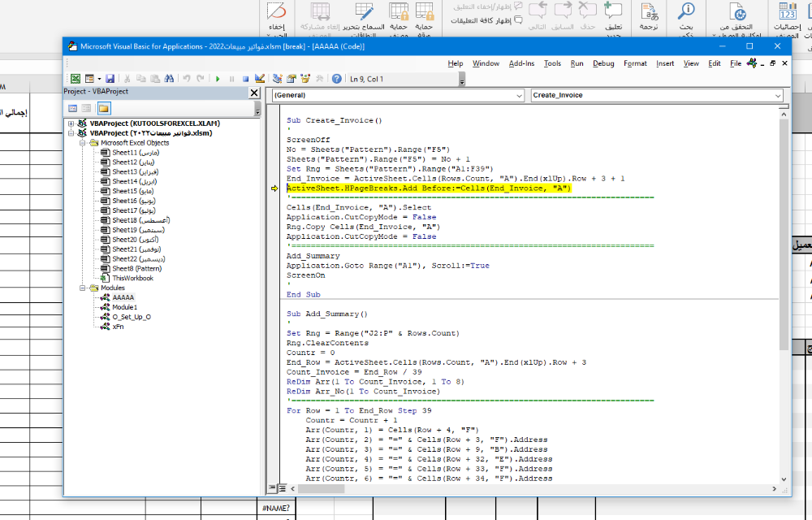
Task: Open the Tools menu
Action: tap(552, 63)
